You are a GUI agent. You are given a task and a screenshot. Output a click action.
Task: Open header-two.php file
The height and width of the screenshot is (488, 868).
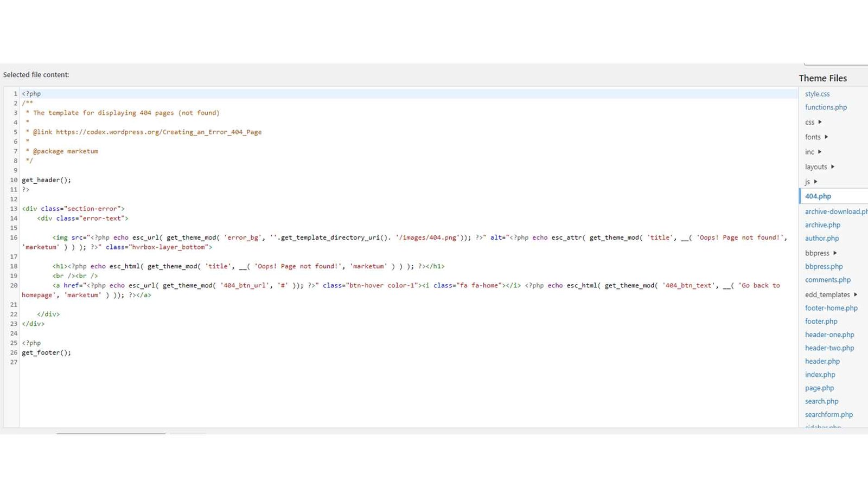pos(829,348)
